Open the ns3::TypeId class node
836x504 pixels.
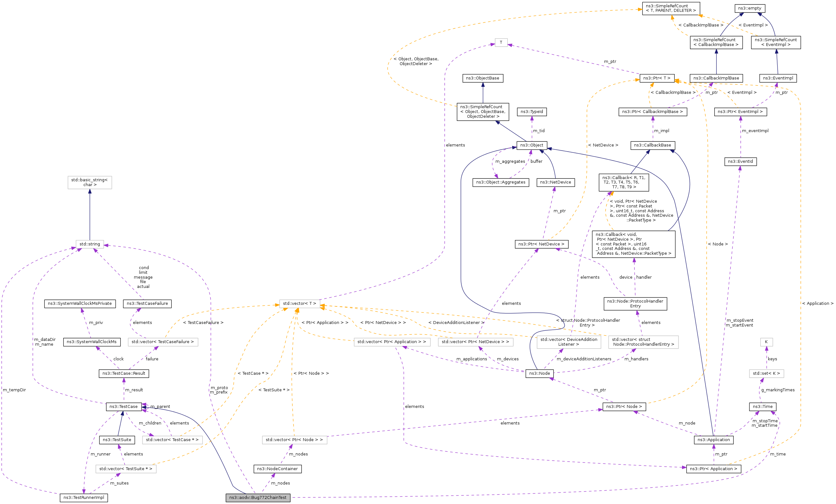click(532, 111)
